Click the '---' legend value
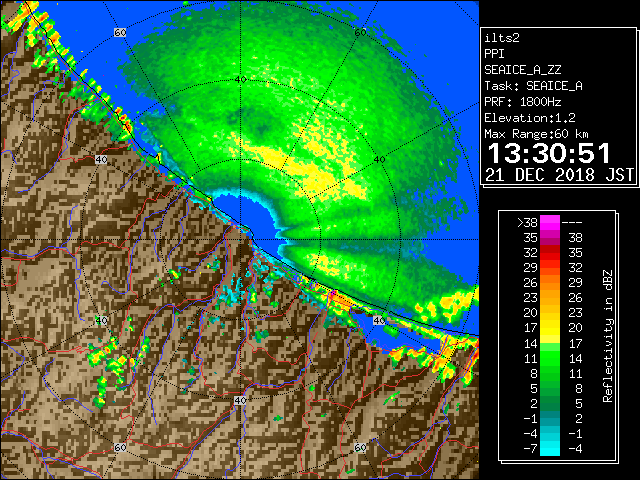 [x=572, y=223]
